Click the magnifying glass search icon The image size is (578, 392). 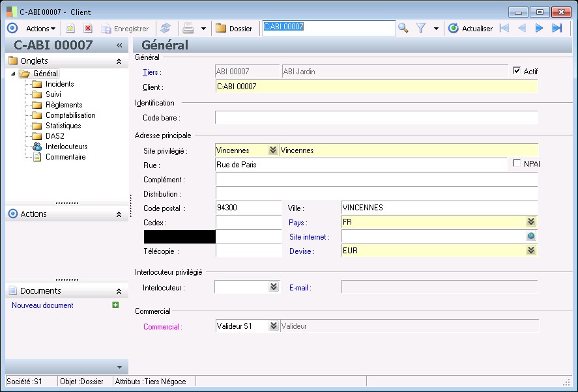tap(403, 28)
